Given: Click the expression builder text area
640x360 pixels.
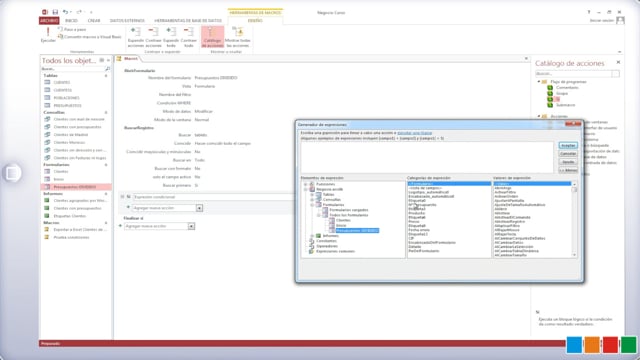Looking at the screenshot, I should [x=427, y=157].
